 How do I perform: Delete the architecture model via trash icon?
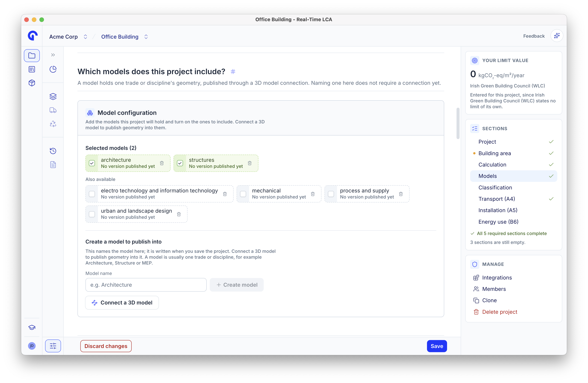[x=162, y=163]
